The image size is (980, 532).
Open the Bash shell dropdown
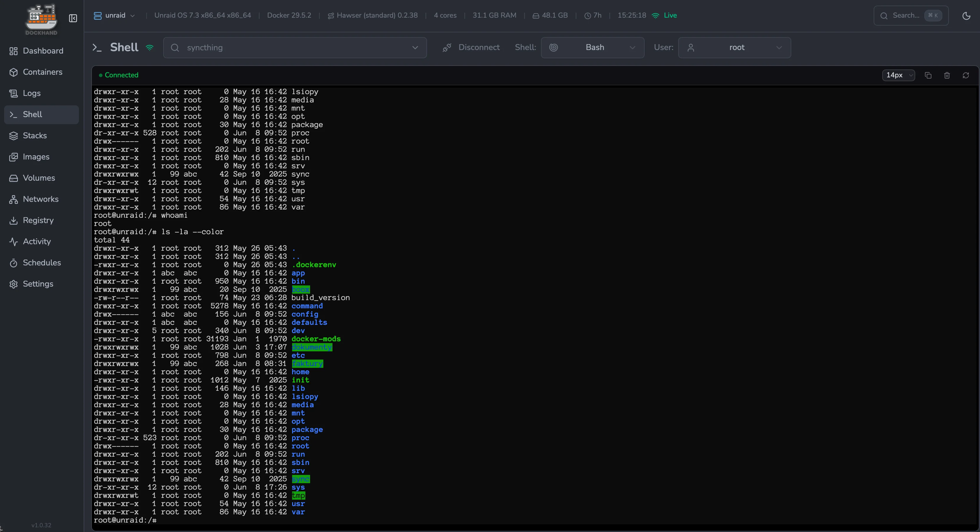592,48
